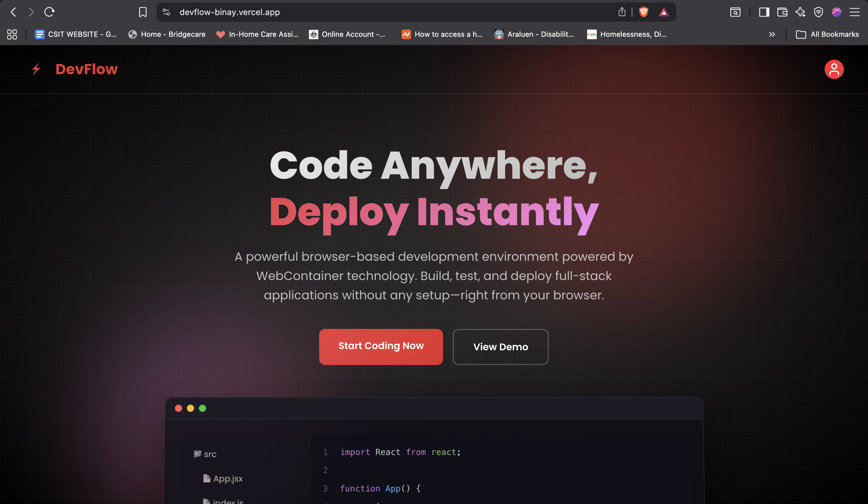The height and width of the screenshot is (504, 868).
Task: Click the address bar URL field
Action: (379, 12)
